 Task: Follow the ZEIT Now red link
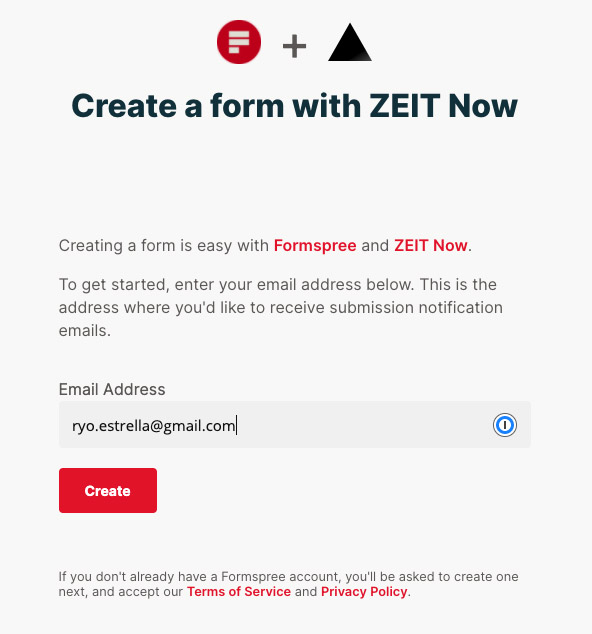pyautogui.click(x=431, y=245)
